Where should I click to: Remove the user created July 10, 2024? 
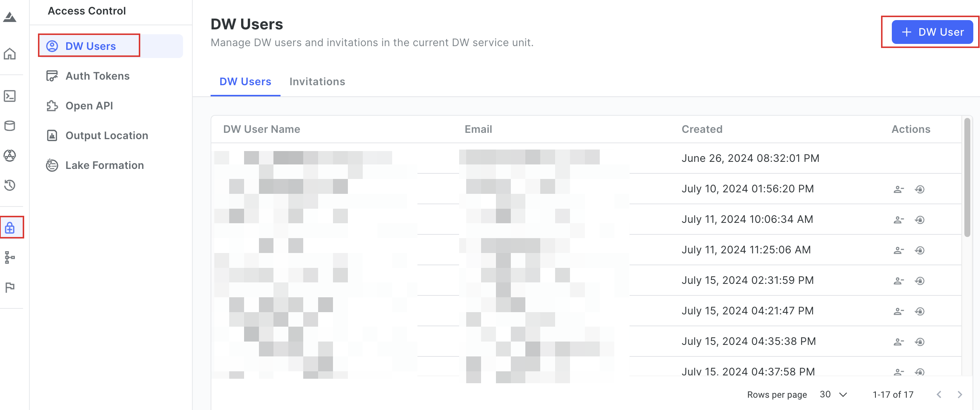point(899,189)
